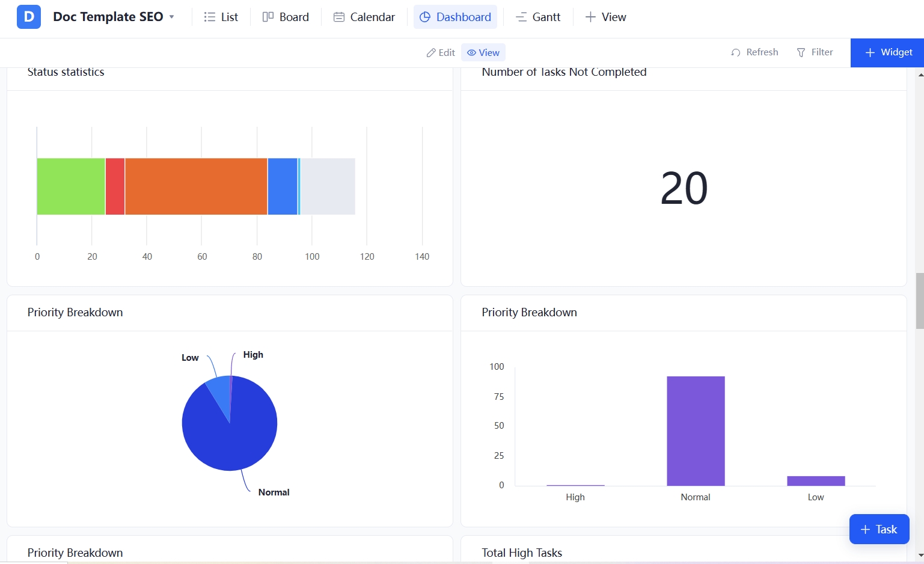Viewport: 924px width, 564px height.
Task: Switch to the List view tab
Action: click(x=221, y=17)
